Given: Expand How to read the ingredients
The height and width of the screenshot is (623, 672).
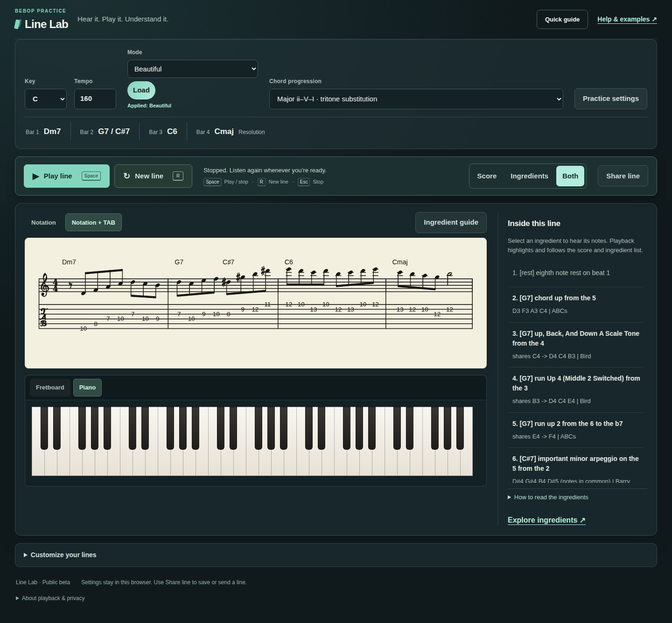Looking at the screenshot, I should click(548, 497).
